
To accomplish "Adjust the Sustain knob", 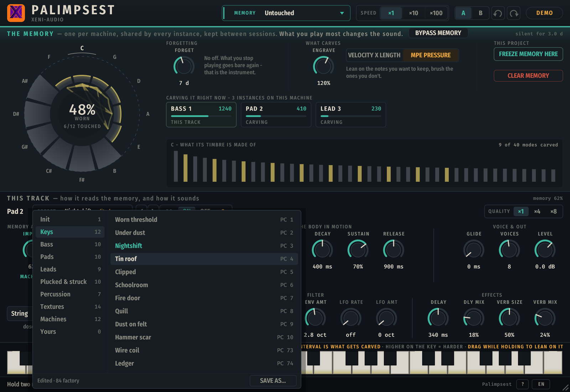I will (x=358, y=249).
